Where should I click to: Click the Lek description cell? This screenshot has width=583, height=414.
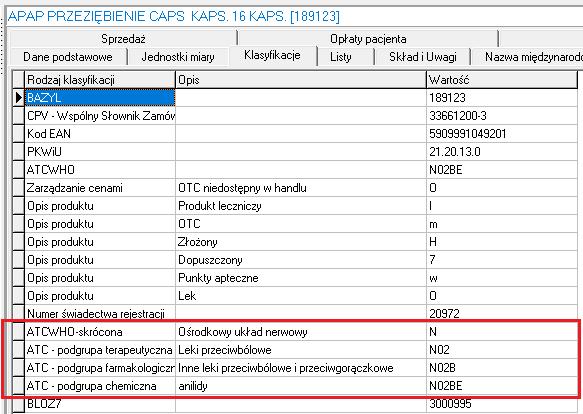300,296
